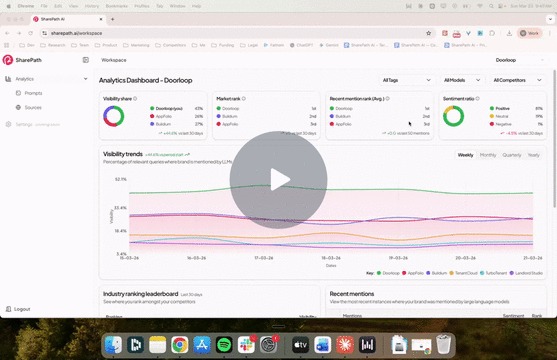
Task: Open the Prompts page
Action: [x=33, y=93]
